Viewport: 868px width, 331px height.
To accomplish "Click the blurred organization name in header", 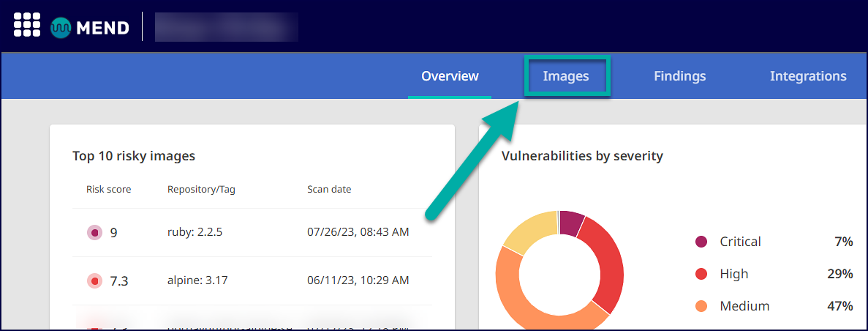I will coord(227,28).
